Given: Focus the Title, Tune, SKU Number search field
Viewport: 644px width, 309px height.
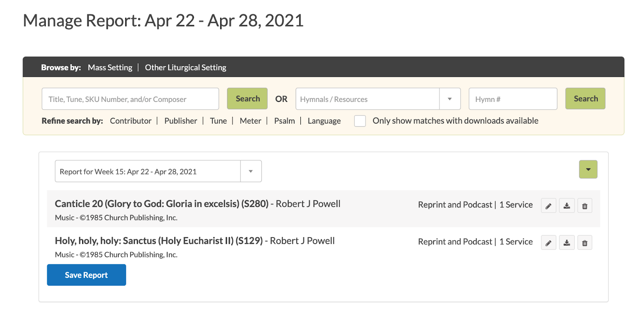Looking at the screenshot, I should pyautogui.click(x=130, y=99).
